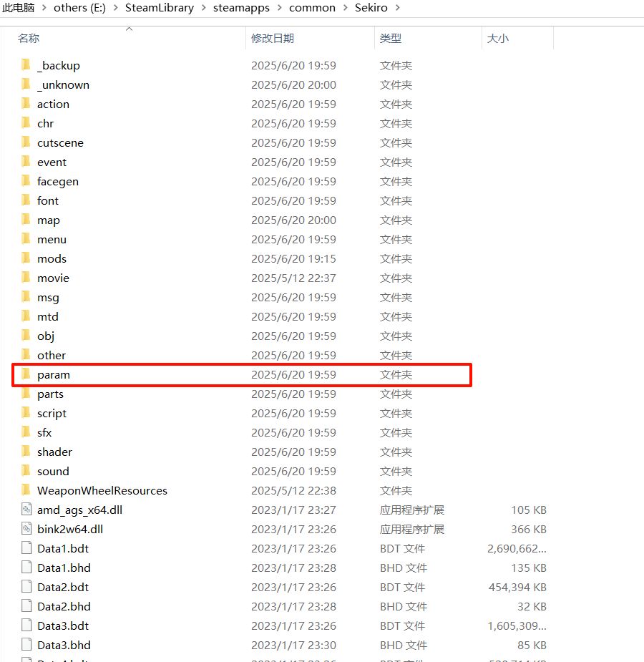
Task: Sort by 大小 column header
Action: tap(498, 39)
